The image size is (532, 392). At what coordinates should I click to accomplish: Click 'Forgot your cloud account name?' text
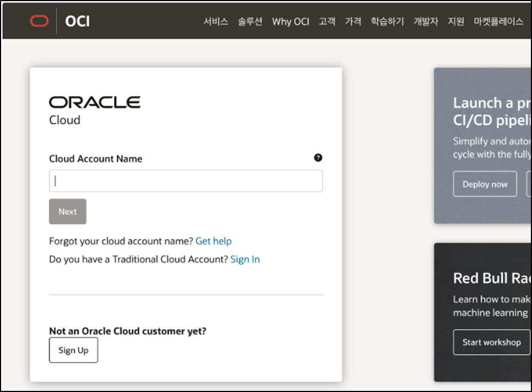[x=121, y=241]
